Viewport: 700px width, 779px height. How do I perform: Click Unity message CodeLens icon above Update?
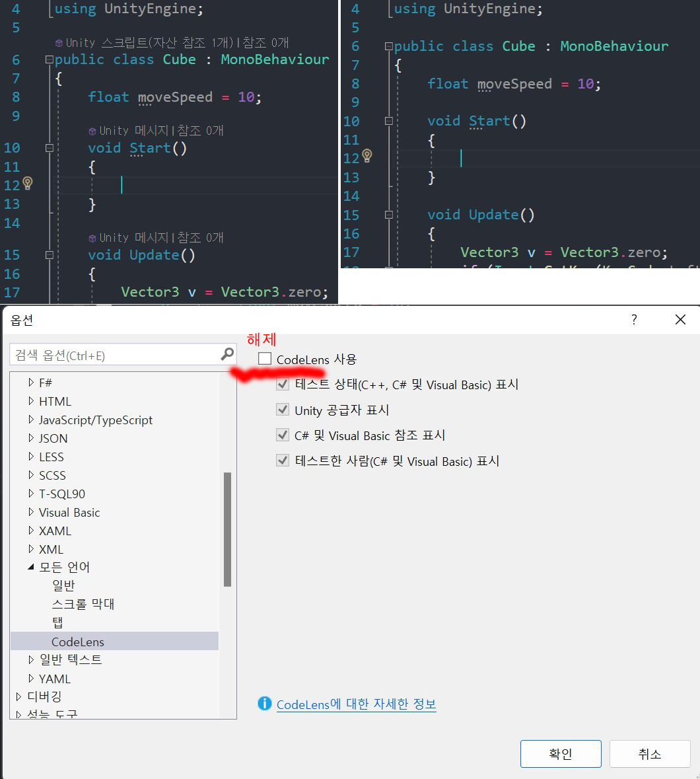[x=92, y=239]
